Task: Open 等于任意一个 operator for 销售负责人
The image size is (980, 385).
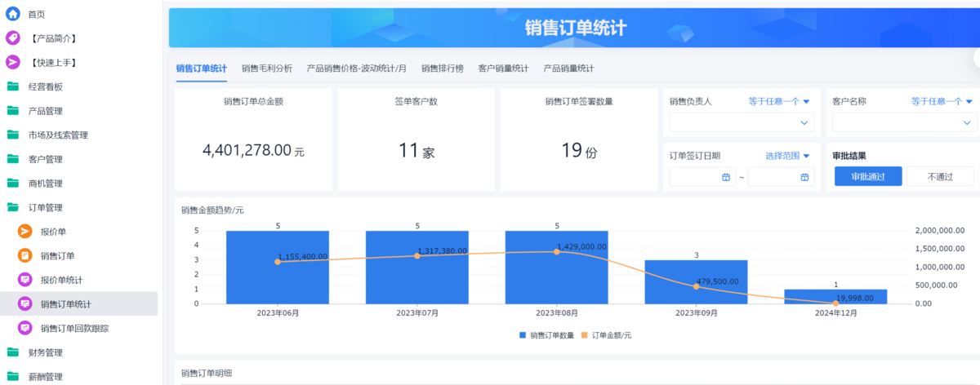Action: pos(779,101)
